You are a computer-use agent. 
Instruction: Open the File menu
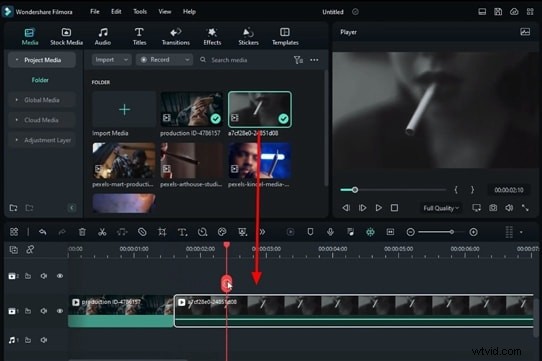tap(95, 11)
